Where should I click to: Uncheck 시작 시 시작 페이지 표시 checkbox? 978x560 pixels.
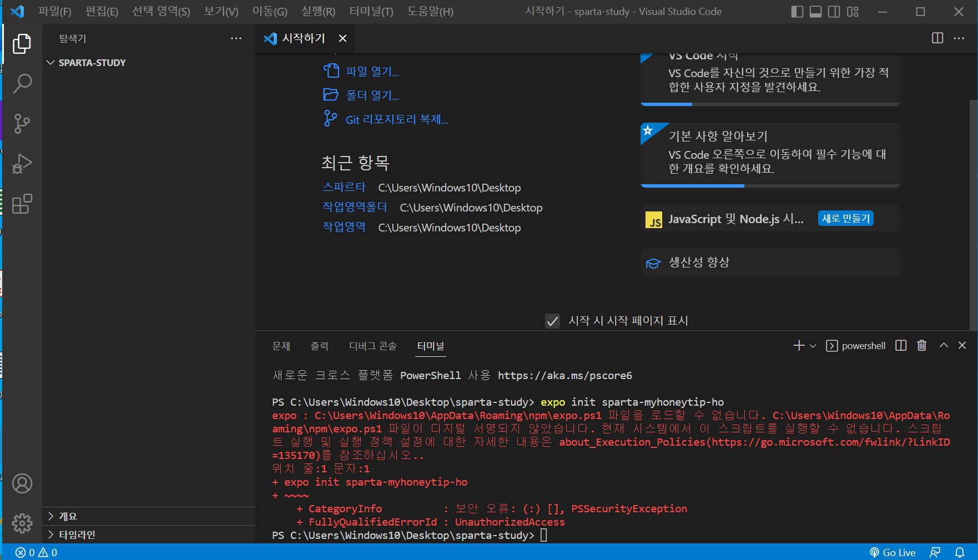(x=552, y=321)
